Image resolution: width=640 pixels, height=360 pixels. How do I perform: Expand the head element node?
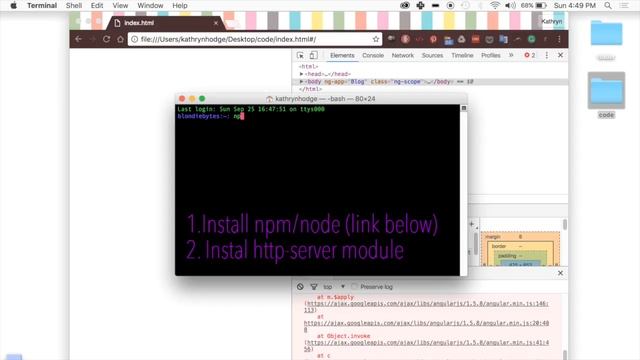click(x=301, y=74)
